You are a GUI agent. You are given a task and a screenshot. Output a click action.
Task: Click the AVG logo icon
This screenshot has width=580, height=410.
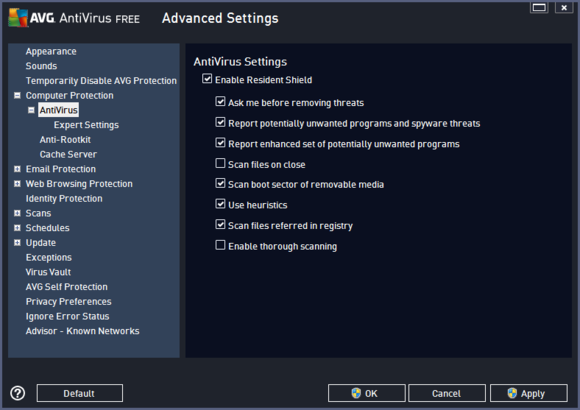18,18
